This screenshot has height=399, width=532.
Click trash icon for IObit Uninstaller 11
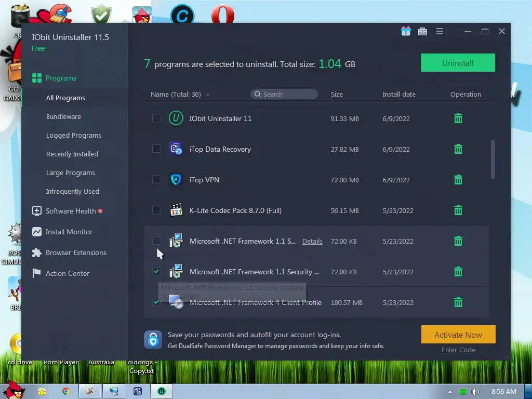tap(458, 118)
